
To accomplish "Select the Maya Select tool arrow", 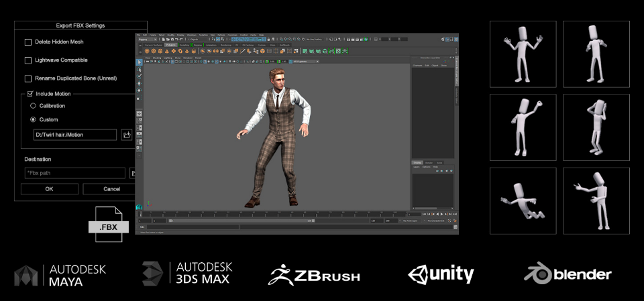I will (140, 62).
